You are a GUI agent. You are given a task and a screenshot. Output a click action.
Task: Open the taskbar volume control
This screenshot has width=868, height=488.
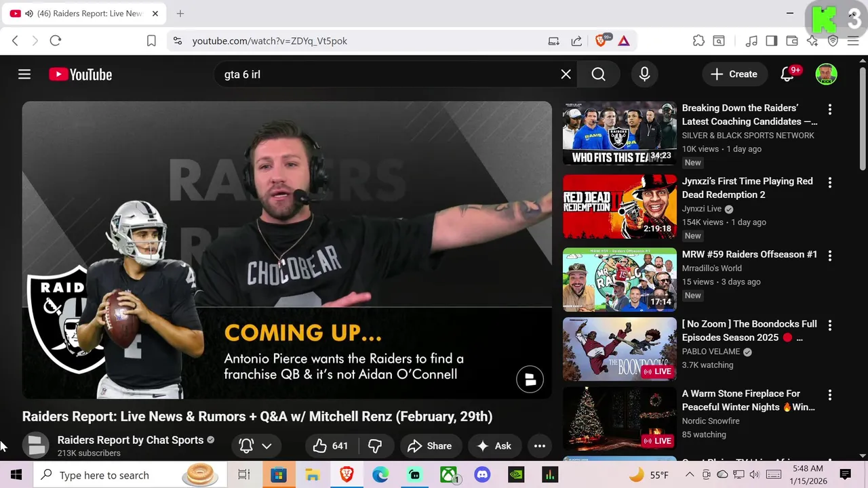pyautogui.click(x=755, y=474)
